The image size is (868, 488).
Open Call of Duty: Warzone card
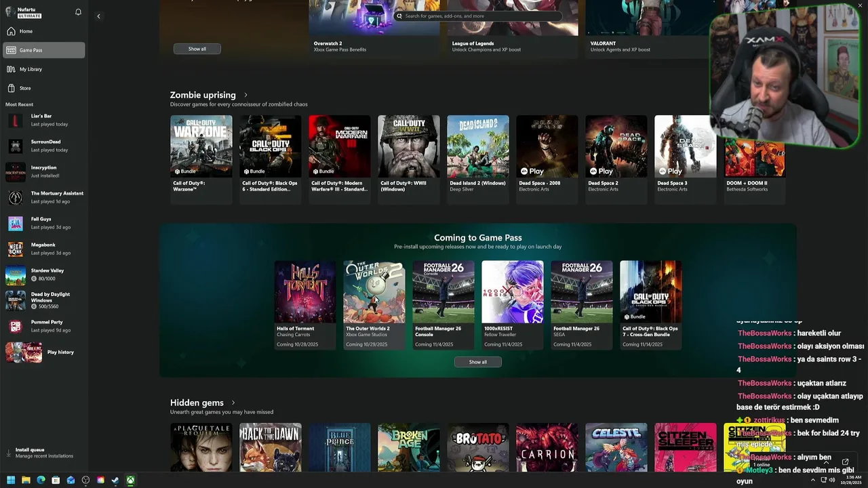[x=201, y=159]
